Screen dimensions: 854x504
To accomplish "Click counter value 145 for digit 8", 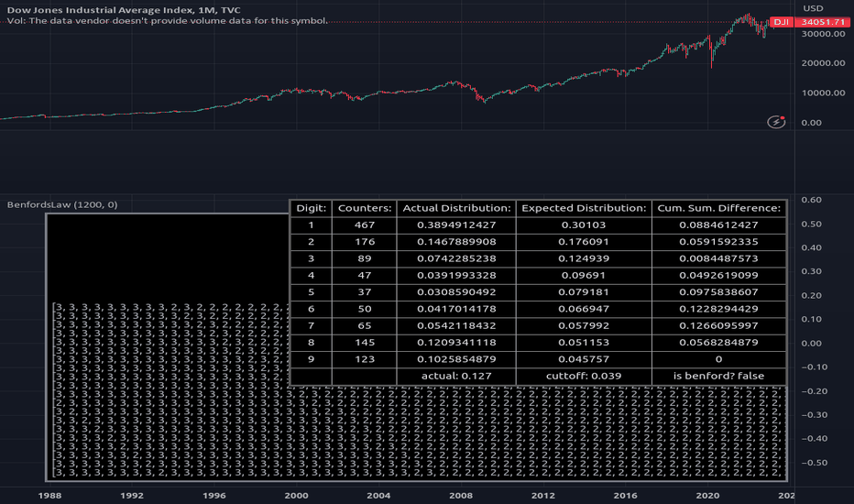I will tap(365, 343).
